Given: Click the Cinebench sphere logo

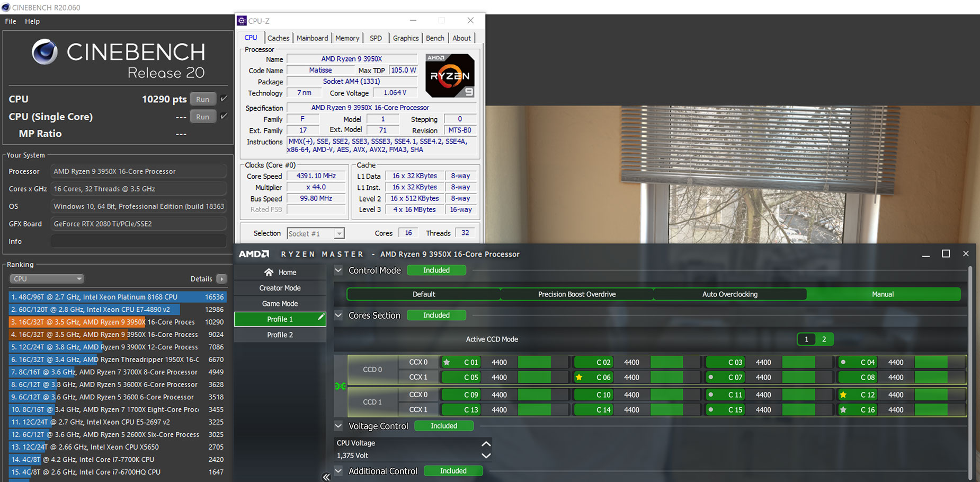Looking at the screenshot, I should pyautogui.click(x=44, y=52).
